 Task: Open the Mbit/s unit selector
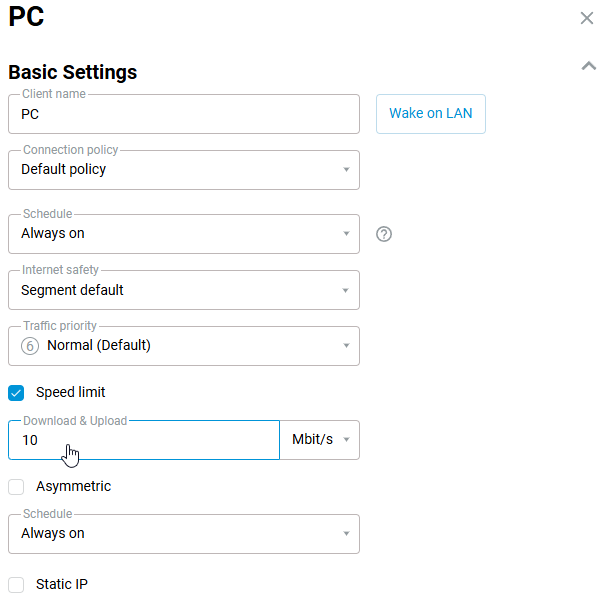point(319,440)
